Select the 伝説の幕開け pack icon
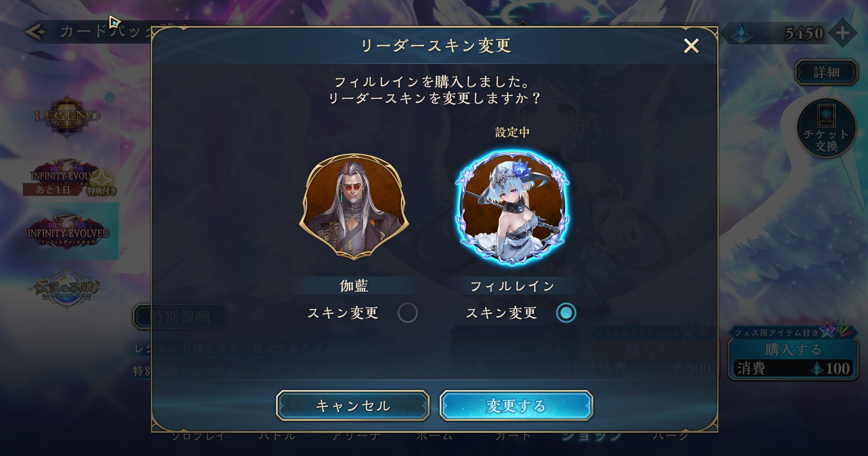 (67, 288)
